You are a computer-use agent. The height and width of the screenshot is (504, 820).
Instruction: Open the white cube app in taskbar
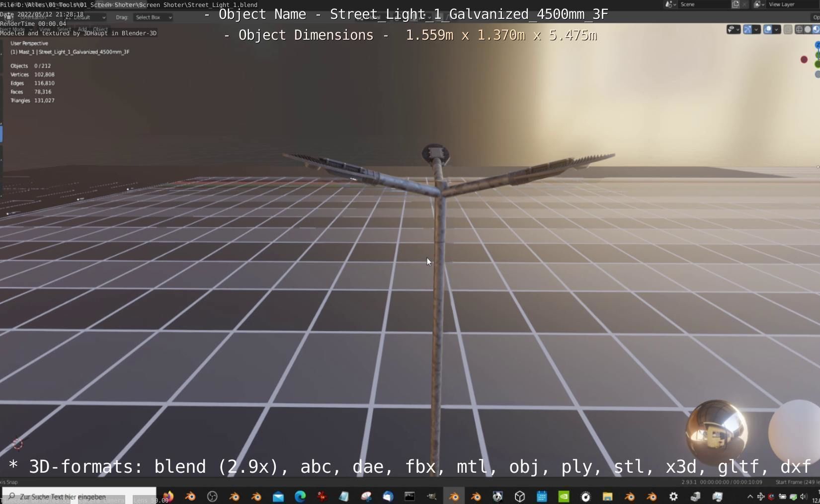[520, 496]
